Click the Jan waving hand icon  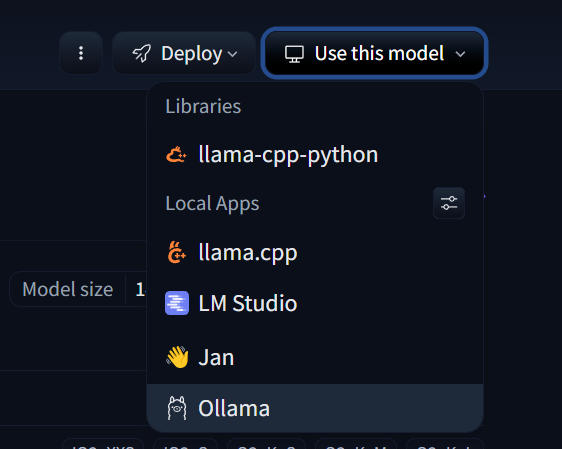tap(177, 357)
